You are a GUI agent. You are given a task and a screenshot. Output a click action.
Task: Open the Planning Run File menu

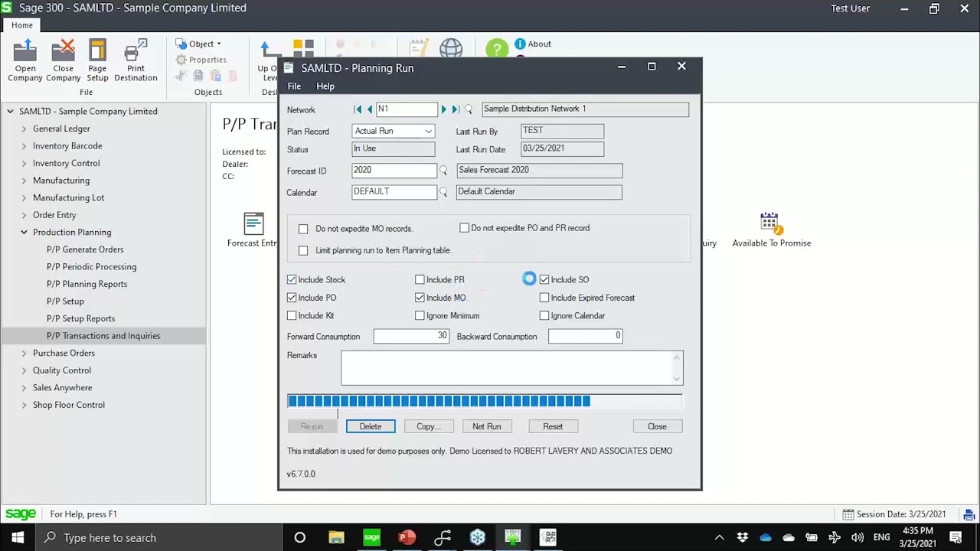[294, 86]
